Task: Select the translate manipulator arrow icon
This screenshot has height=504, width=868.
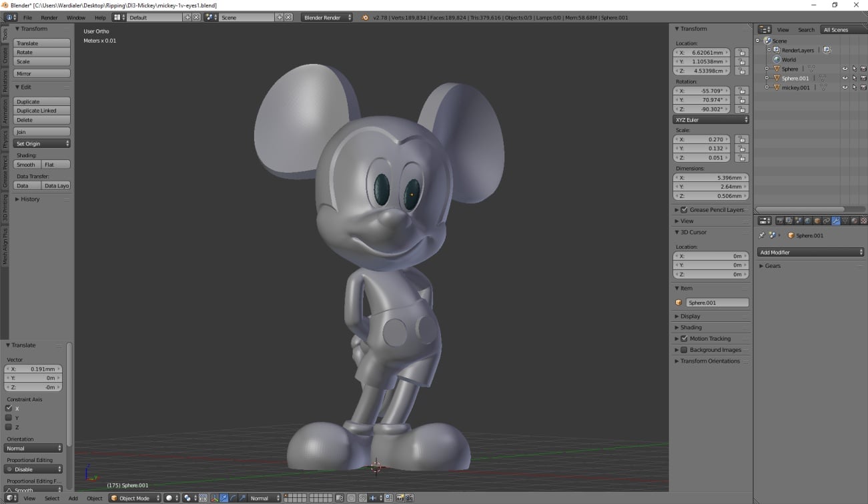Action: point(224,498)
